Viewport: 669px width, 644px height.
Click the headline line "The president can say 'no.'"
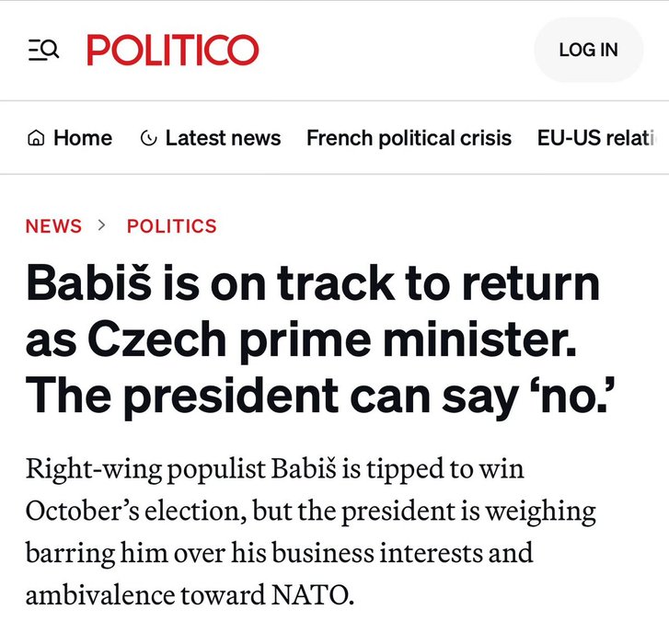[321, 395]
